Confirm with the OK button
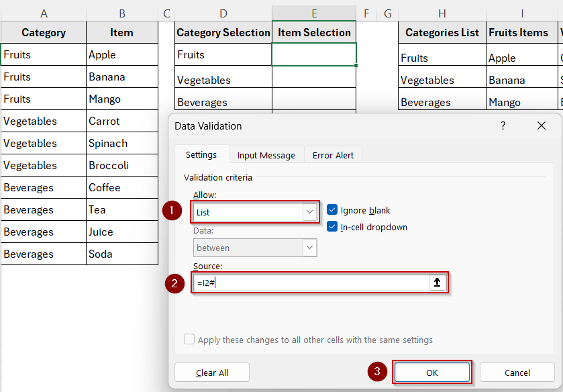563x392 pixels. pyautogui.click(x=432, y=373)
